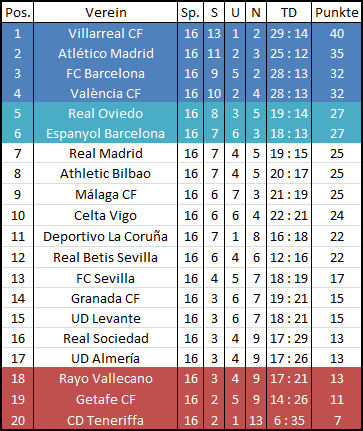Select Deportivo La Coruña cell
Screen dimensions: 363x431
(x=106, y=236)
